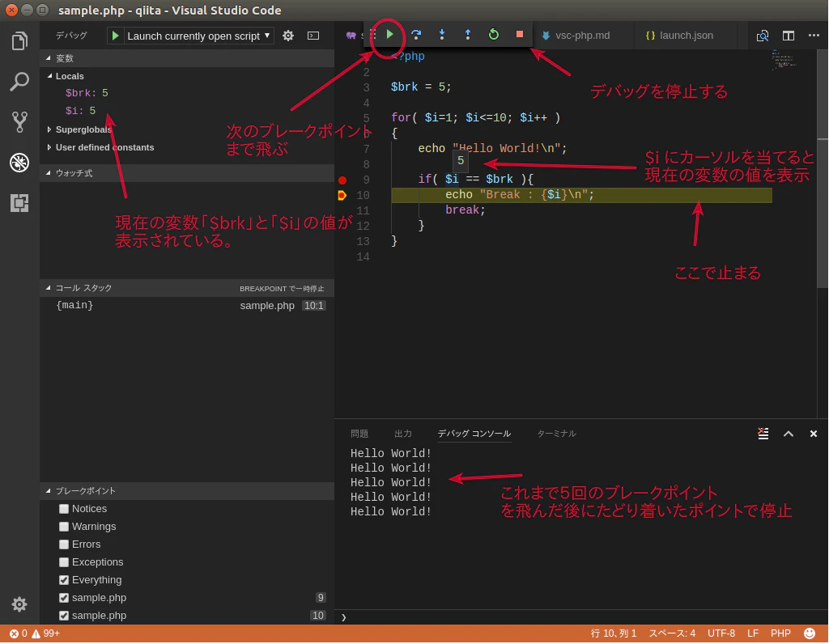Click the errors count in status bar
829x644 pixels.
(19, 633)
